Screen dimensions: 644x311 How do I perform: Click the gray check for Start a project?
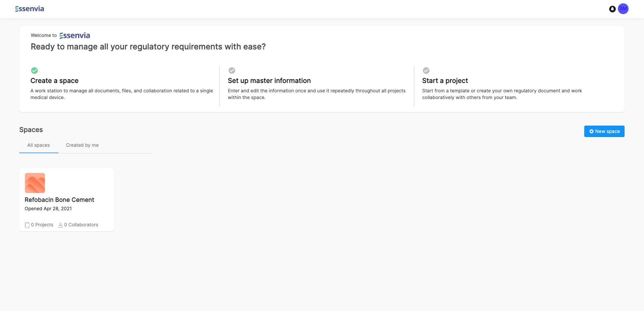[x=426, y=71]
